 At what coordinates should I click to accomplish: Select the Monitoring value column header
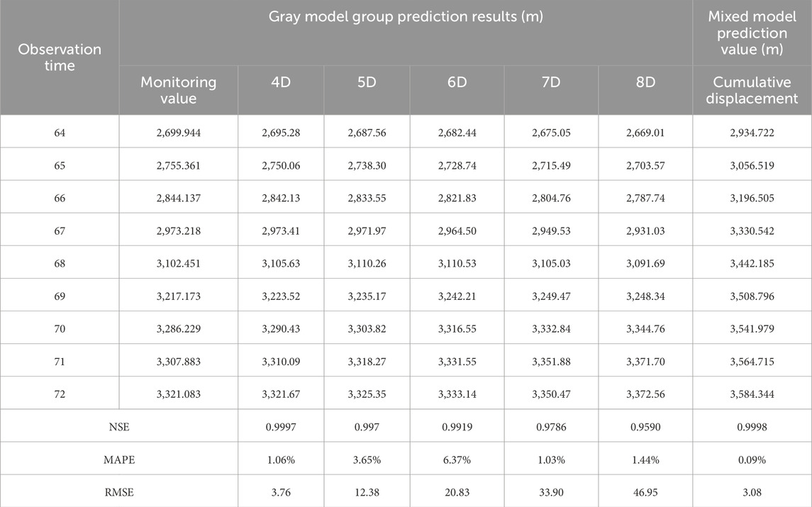coord(178,90)
